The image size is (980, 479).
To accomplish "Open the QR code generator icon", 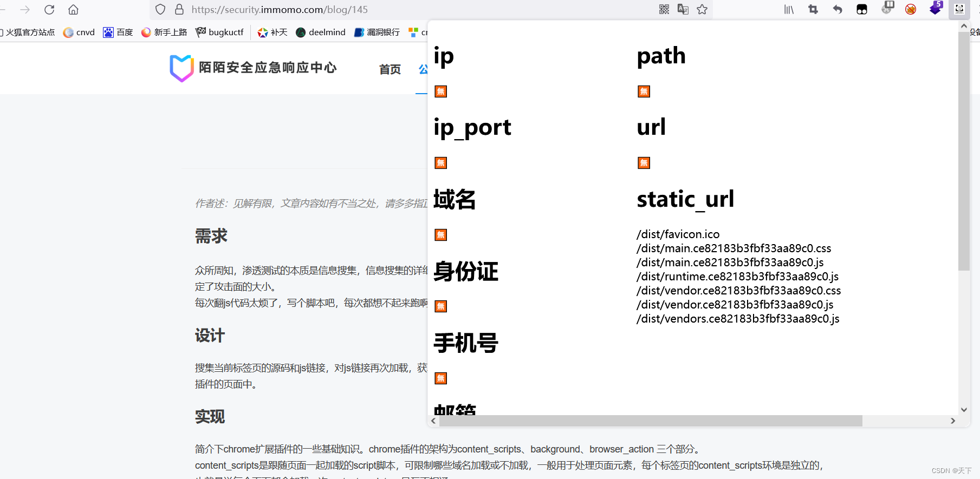I will coord(664,9).
